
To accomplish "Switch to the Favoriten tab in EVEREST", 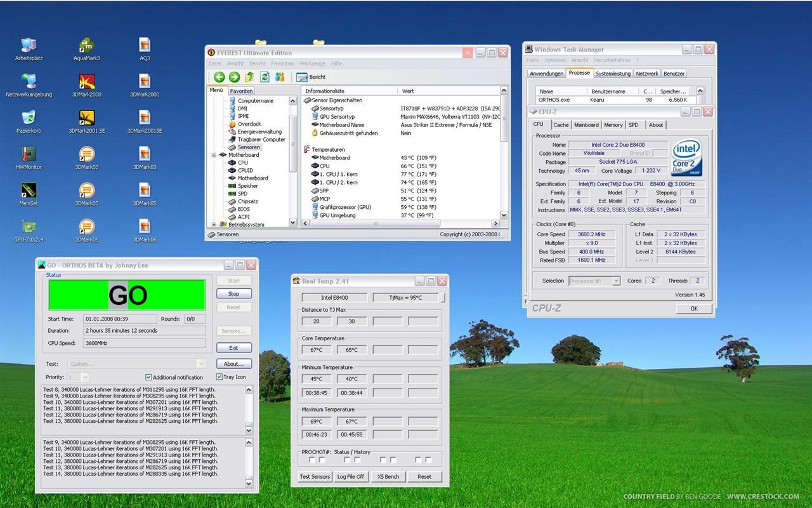I will click(x=241, y=91).
